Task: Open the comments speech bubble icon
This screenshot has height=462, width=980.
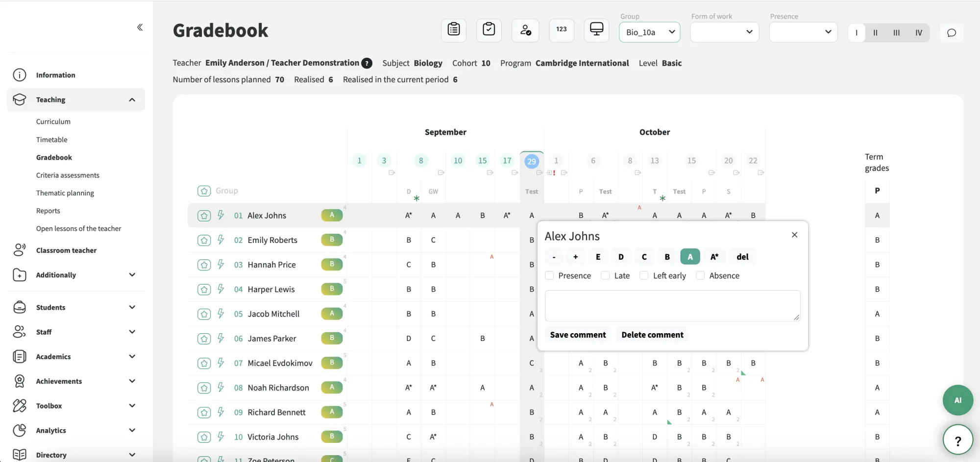Action: coord(952,33)
